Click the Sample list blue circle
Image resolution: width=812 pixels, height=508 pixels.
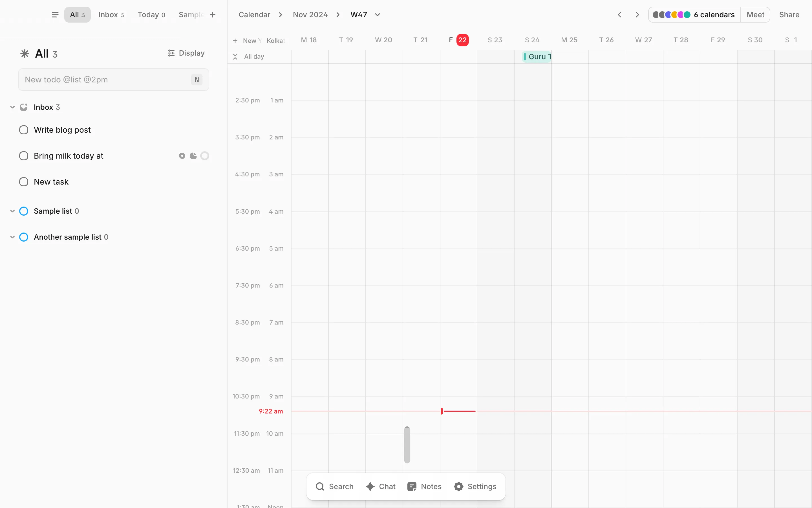click(x=24, y=211)
